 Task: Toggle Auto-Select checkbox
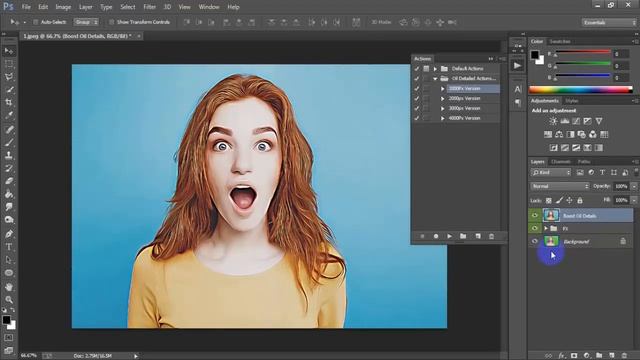tap(35, 22)
